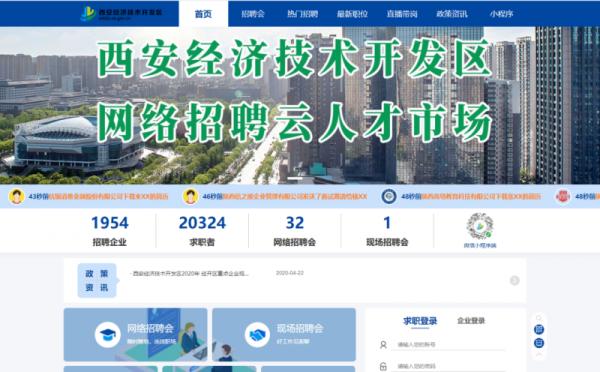Click the lock icon beside password field
This screenshot has width=600, height=372.
[x=383, y=366]
